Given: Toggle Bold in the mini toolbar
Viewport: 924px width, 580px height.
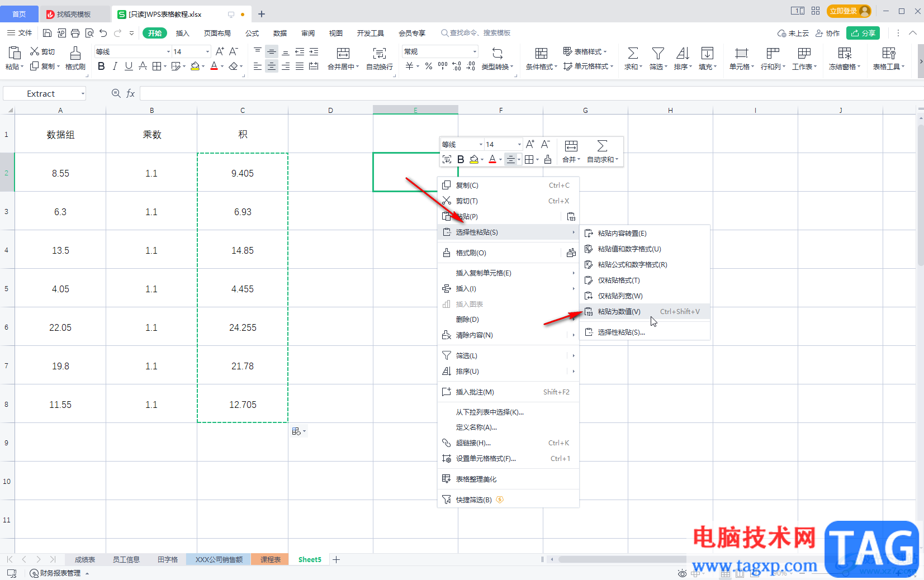Looking at the screenshot, I should click(461, 159).
